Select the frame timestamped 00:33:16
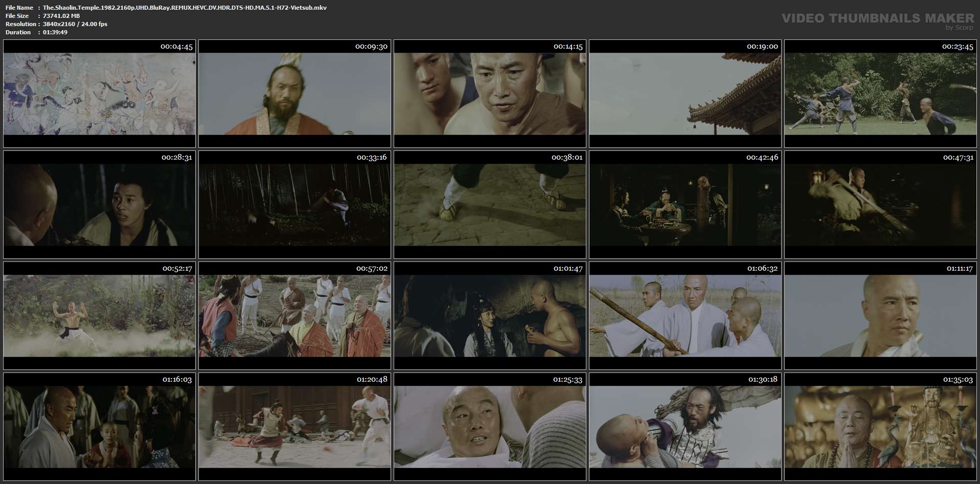The height and width of the screenshot is (484, 980). click(x=294, y=205)
